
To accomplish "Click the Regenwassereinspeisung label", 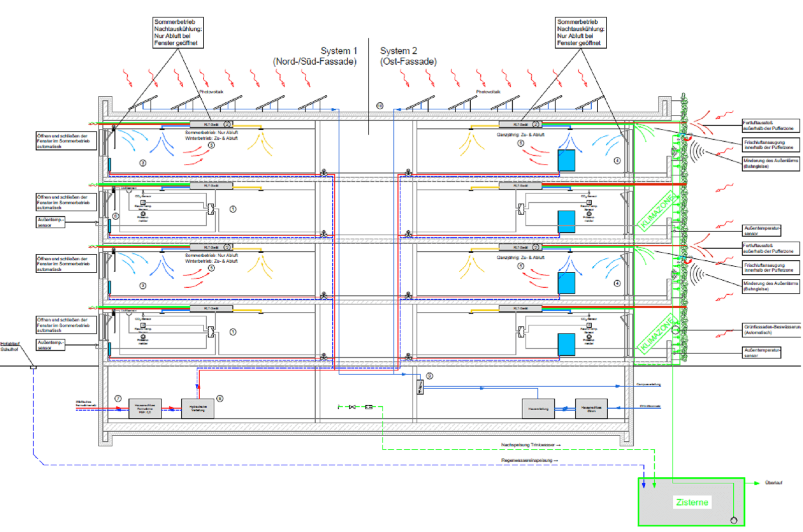I will coord(529,460).
